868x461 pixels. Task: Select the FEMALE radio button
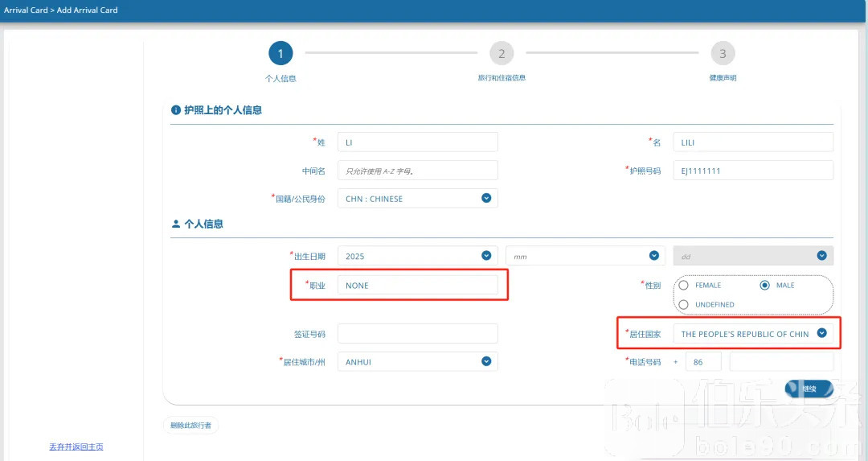coord(684,285)
